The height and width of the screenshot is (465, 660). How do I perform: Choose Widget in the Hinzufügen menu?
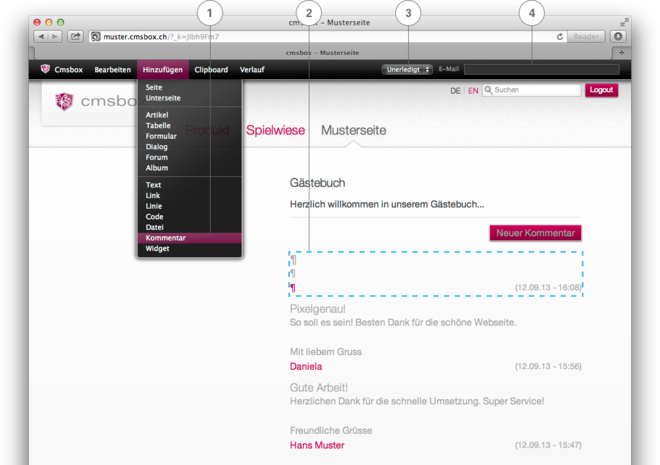(158, 249)
